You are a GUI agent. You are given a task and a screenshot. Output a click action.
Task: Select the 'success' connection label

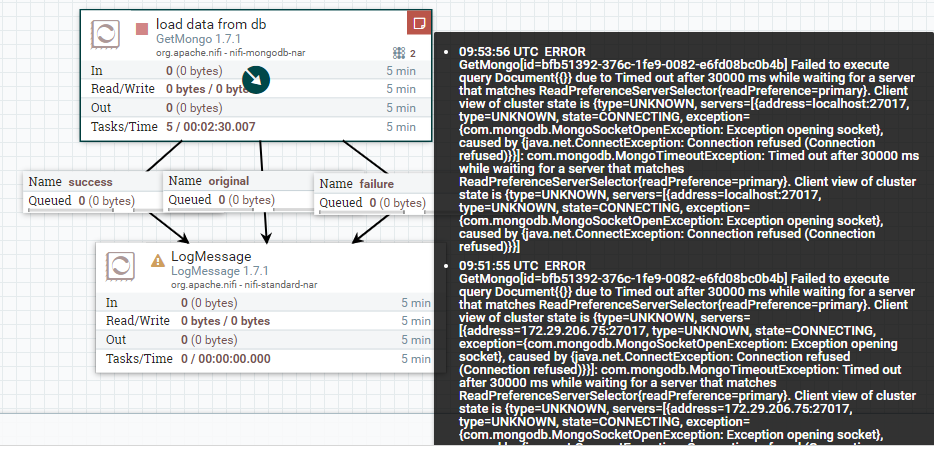[x=90, y=182]
